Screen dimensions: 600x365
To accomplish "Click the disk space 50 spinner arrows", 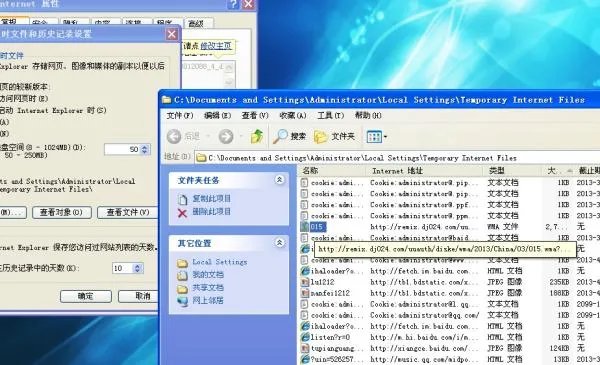I will point(145,149).
